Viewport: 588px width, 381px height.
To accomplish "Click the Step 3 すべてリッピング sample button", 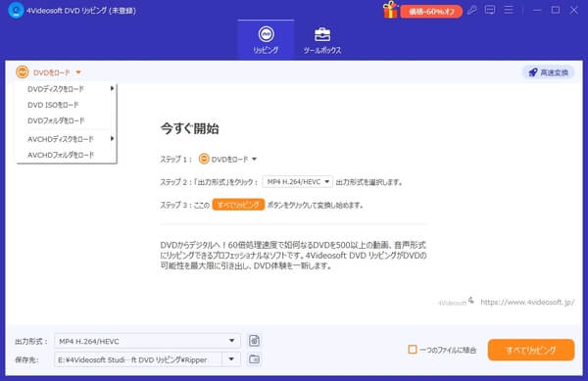I will pos(238,205).
